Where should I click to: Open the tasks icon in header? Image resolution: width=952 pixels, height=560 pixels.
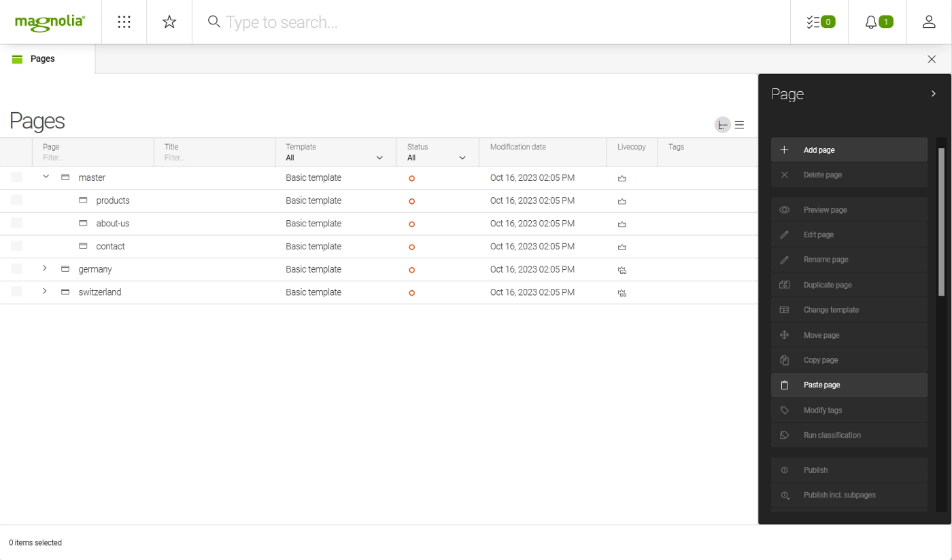819,22
